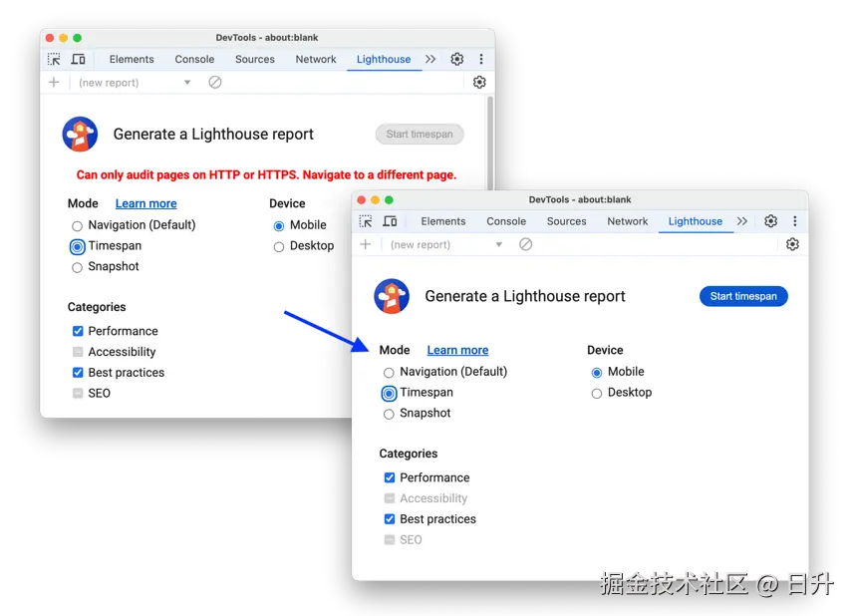
Task: Select Lighthouse tab in back window
Action: [384, 59]
